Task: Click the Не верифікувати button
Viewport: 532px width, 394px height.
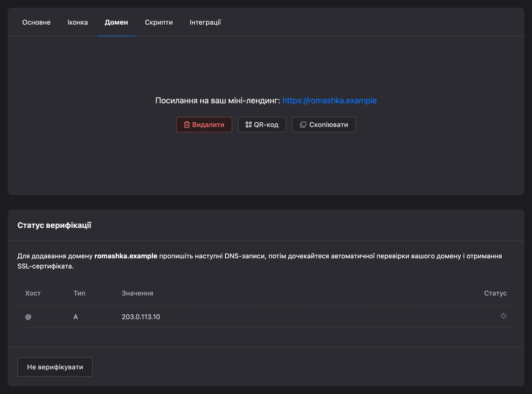Action: (55, 367)
